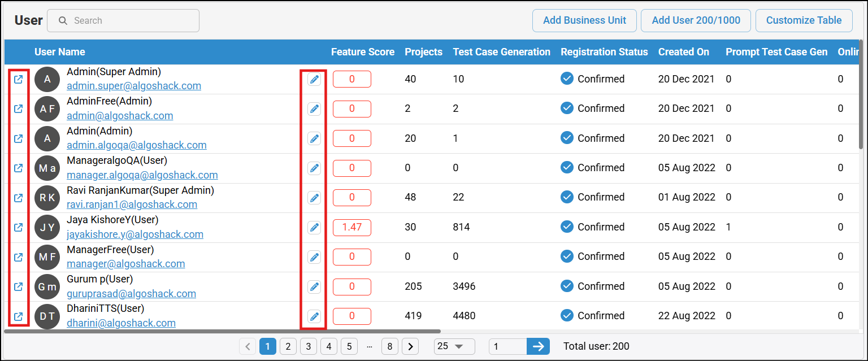Open external link icon for Jaya KishoreY row

18,227
